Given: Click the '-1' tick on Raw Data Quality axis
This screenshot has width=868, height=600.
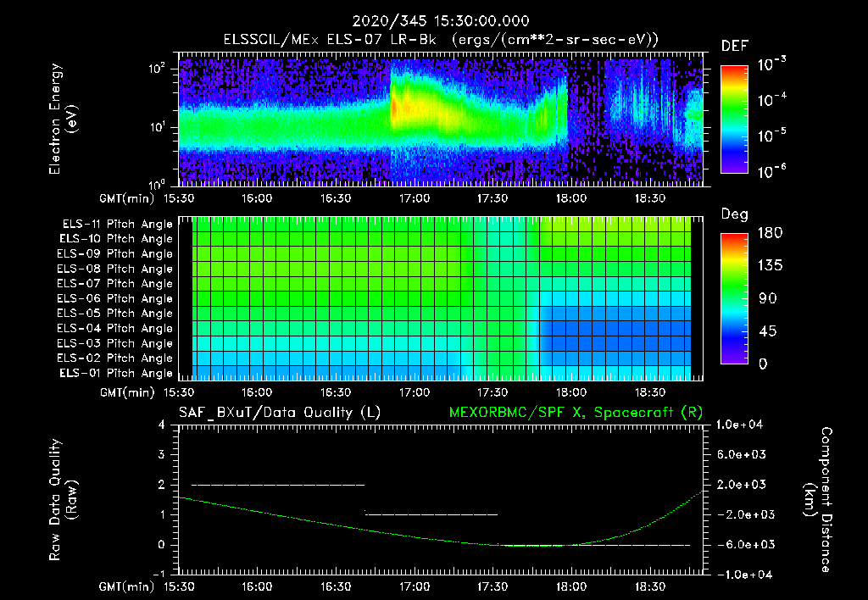Looking at the screenshot, I should coord(159,575).
